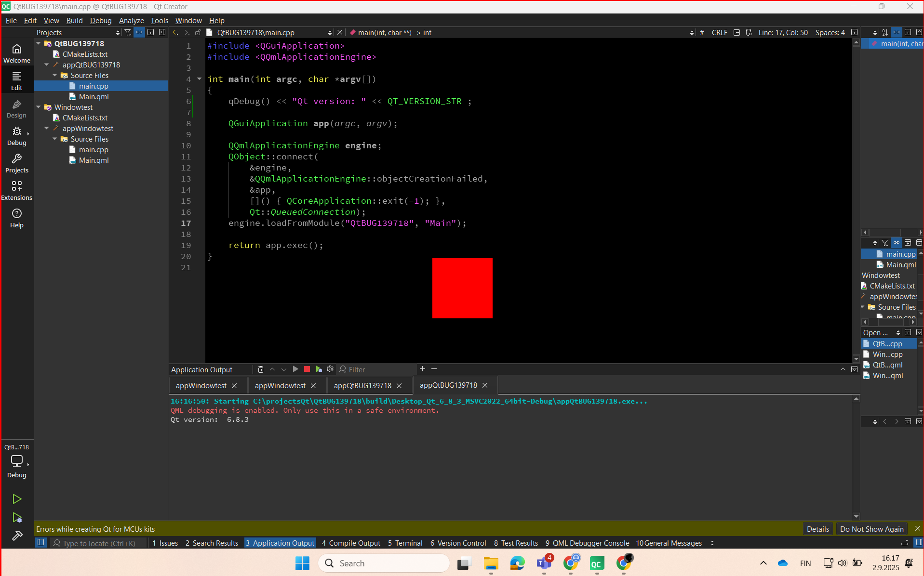
Task: Collapse the QtBUG139718 project tree
Action: point(39,43)
